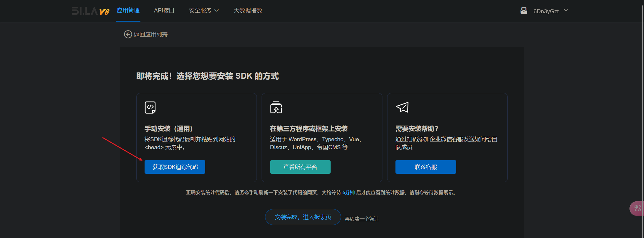Screen dimensions: 644x238
Task: Click the 在第三方程序或框架上安装 heading
Action: click(309, 129)
